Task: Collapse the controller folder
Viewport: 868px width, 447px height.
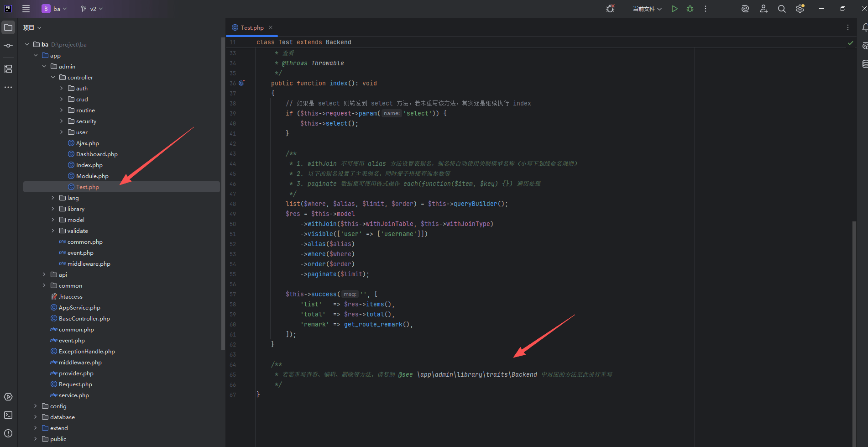Action: tap(53, 77)
